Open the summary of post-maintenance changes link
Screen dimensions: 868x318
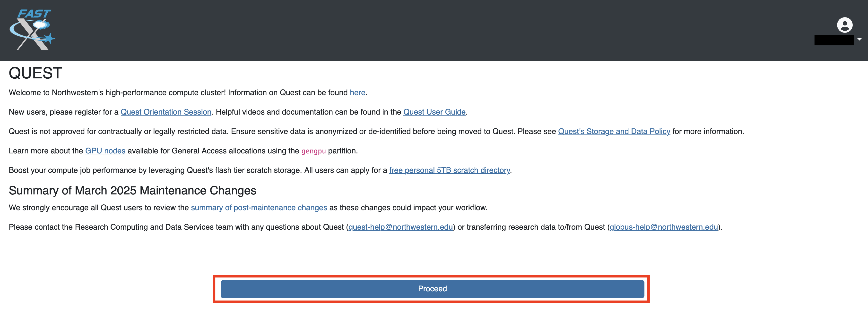259,207
